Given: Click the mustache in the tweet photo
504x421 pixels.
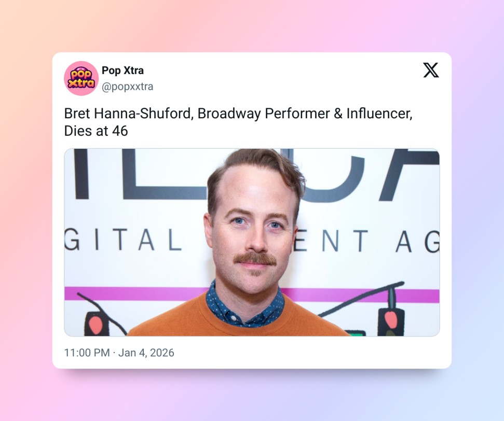Looking at the screenshot, I should [255, 259].
